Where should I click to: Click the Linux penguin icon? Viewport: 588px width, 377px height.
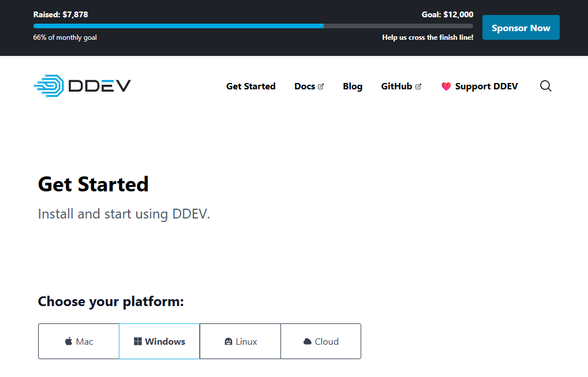coord(229,341)
